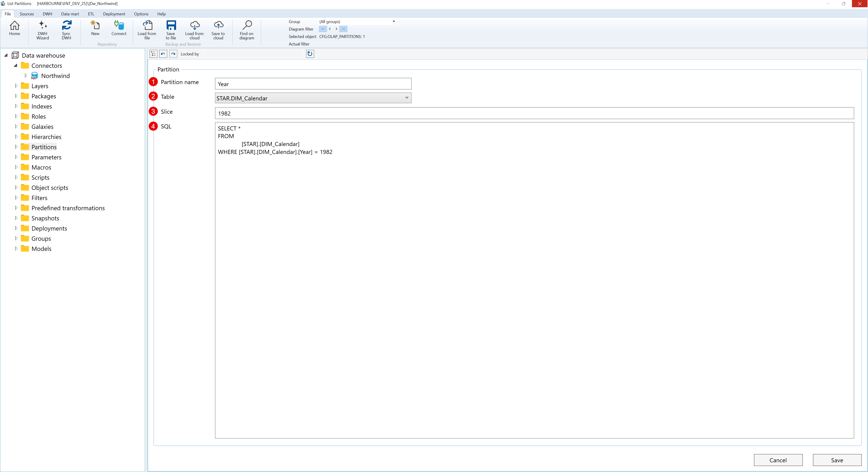Click the Cancel button

(x=778, y=460)
